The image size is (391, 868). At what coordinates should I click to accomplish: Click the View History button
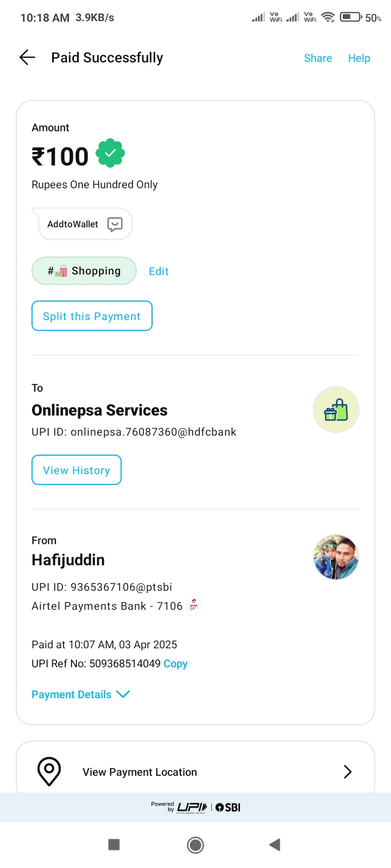point(77,470)
